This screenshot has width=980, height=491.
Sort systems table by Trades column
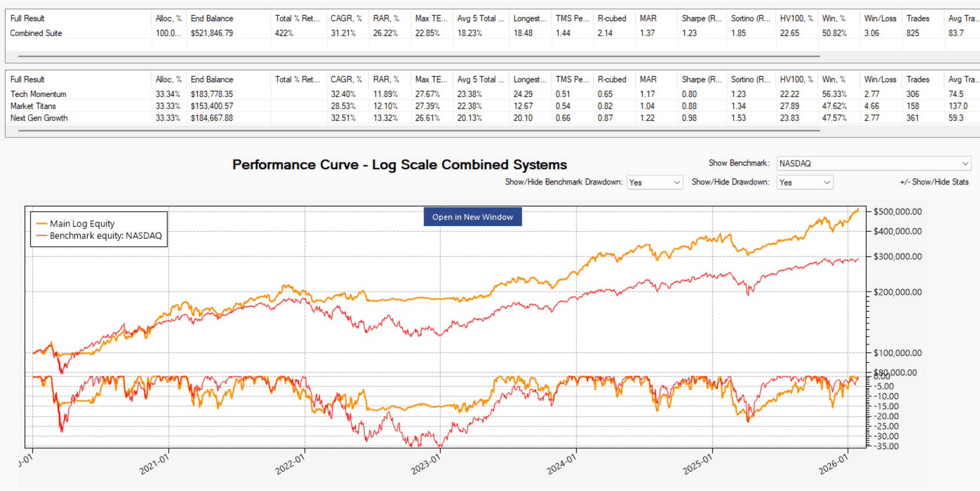tap(917, 79)
